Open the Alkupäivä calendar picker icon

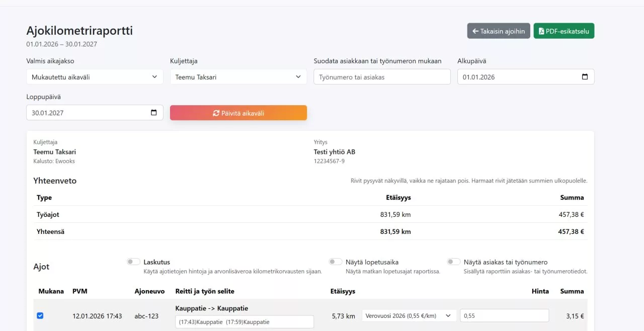click(585, 77)
